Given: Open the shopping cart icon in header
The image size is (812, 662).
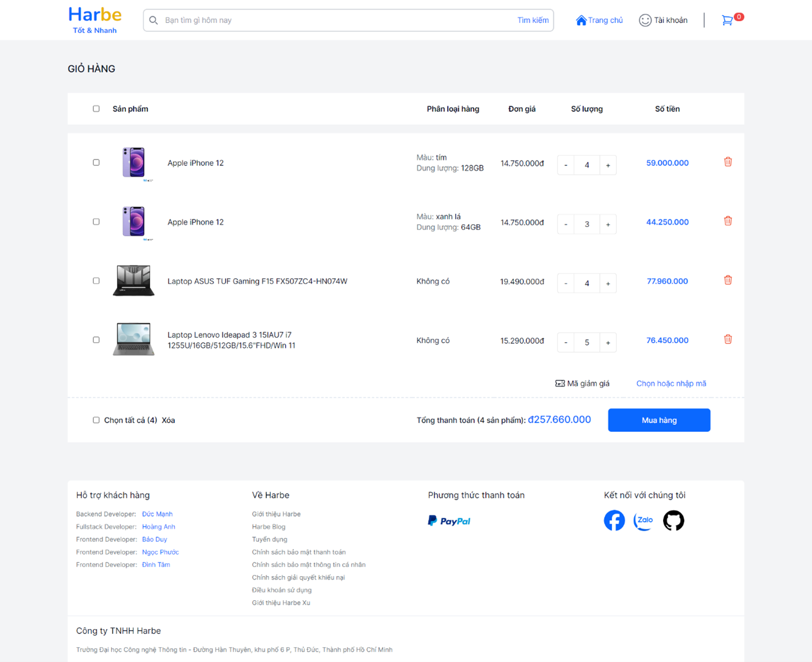Looking at the screenshot, I should click(x=728, y=20).
